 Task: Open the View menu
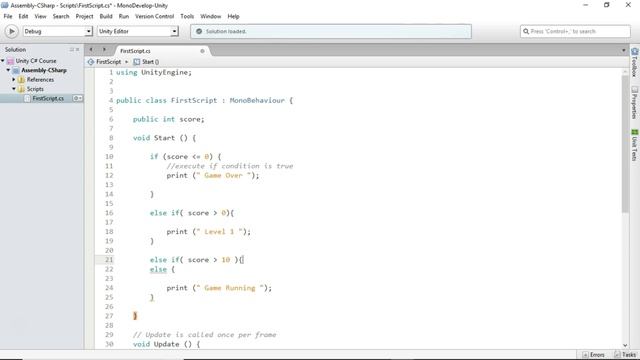[x=40, y=16]
